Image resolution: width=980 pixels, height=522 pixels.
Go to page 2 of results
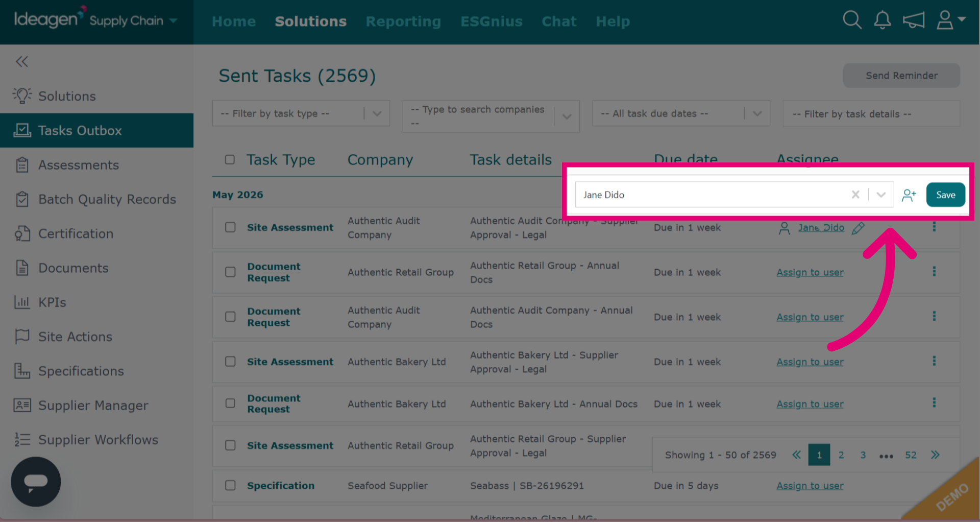(841, 455)
